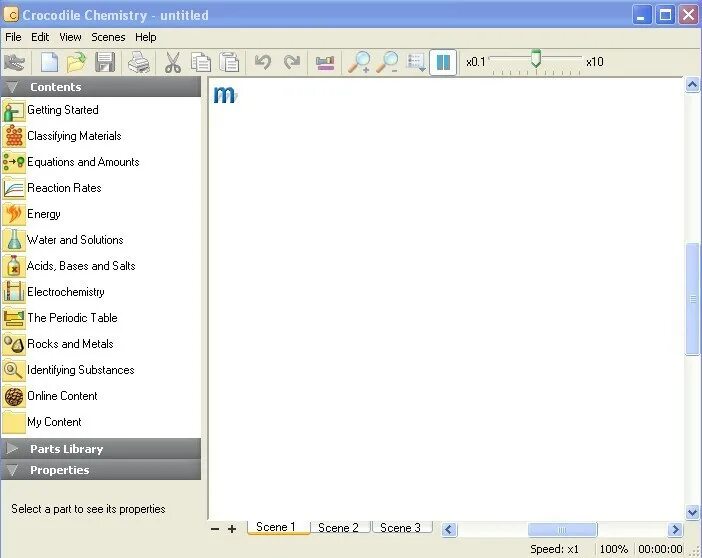Cut selection with scissors icon
The width and height of the screenshot is (702, 558).
tap(172, 62)
